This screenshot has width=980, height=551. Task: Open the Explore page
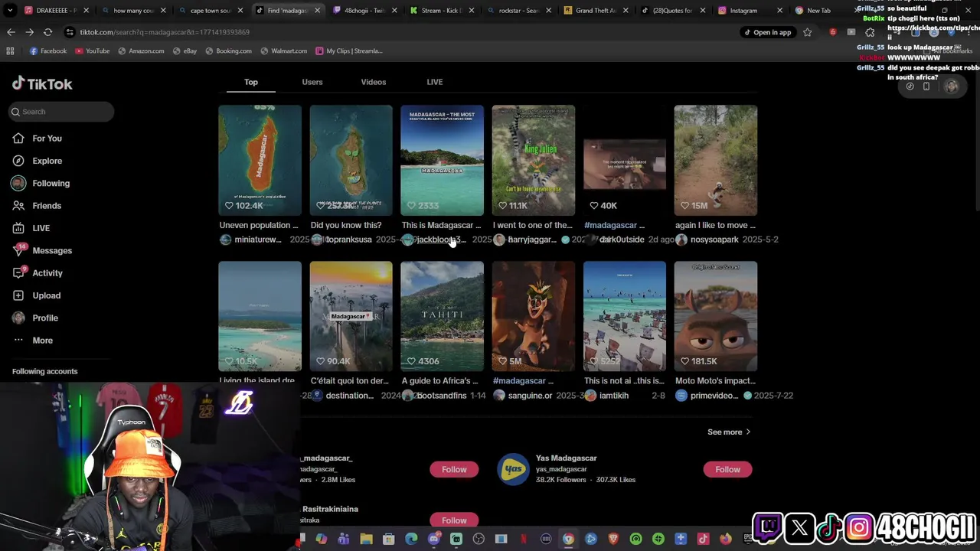37,161
